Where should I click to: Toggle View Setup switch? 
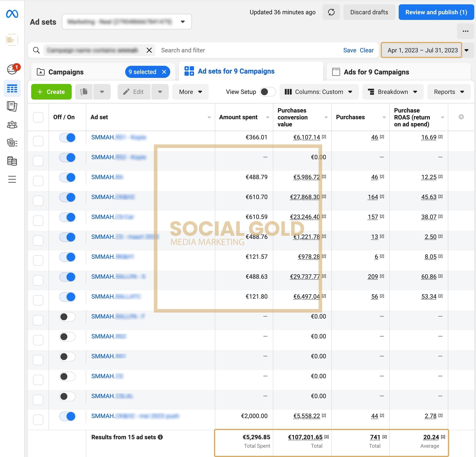point(268,92)
